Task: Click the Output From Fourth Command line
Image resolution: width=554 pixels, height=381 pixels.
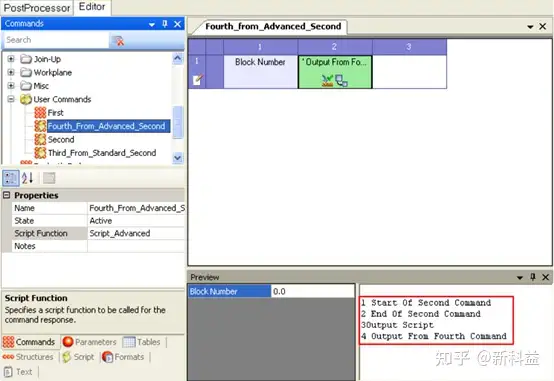Action: (434, 336)
